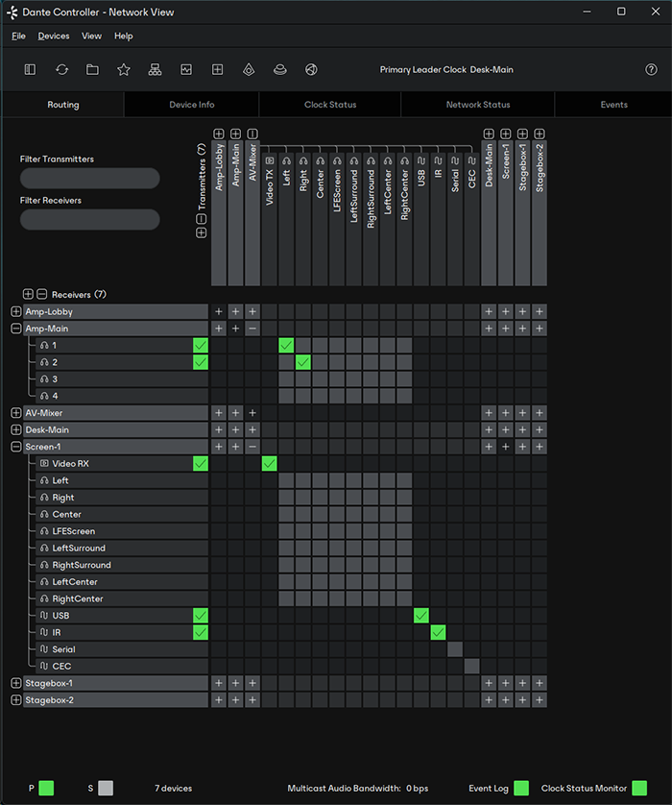
Task: Open the File menu
Action: click(18, 36)
